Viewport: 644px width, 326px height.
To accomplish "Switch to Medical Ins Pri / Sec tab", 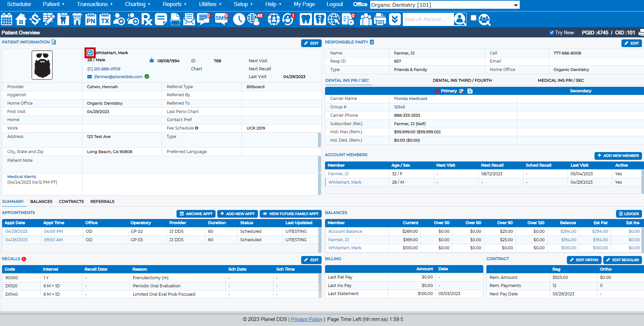I will (560, 80).
